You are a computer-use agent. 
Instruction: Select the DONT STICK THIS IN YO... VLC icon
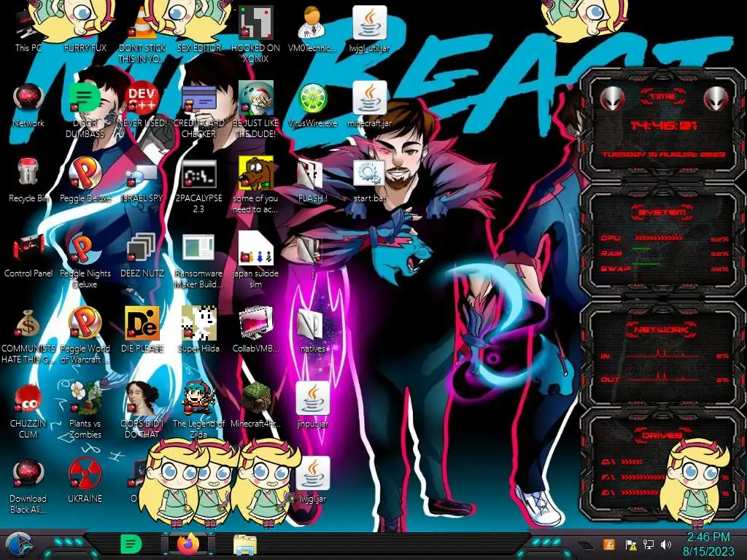click(x=142, y=35)
